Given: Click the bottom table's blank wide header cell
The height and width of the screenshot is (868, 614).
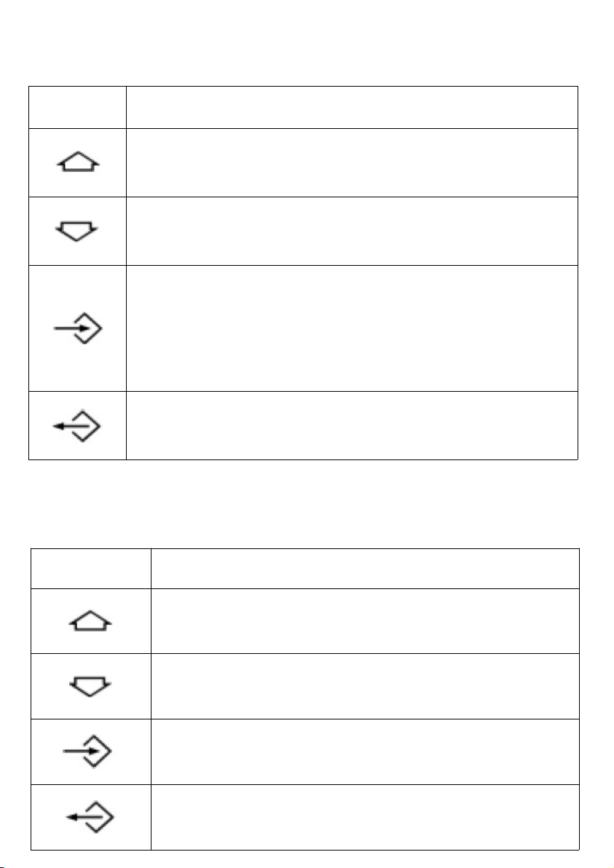Looking at the screenshot, I should point(365,569).
